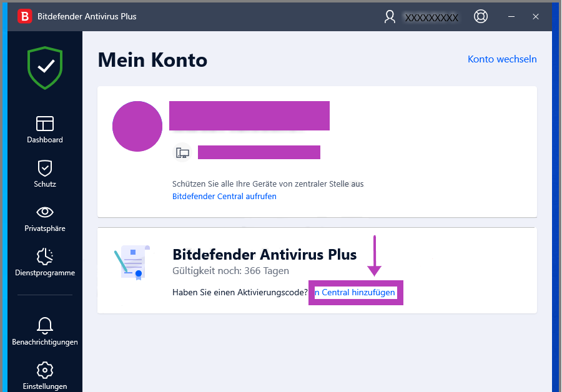Click the green security status shield
The height and width of the screenshot is (392, 562).
pyautogui.click(x=44, y=67)
